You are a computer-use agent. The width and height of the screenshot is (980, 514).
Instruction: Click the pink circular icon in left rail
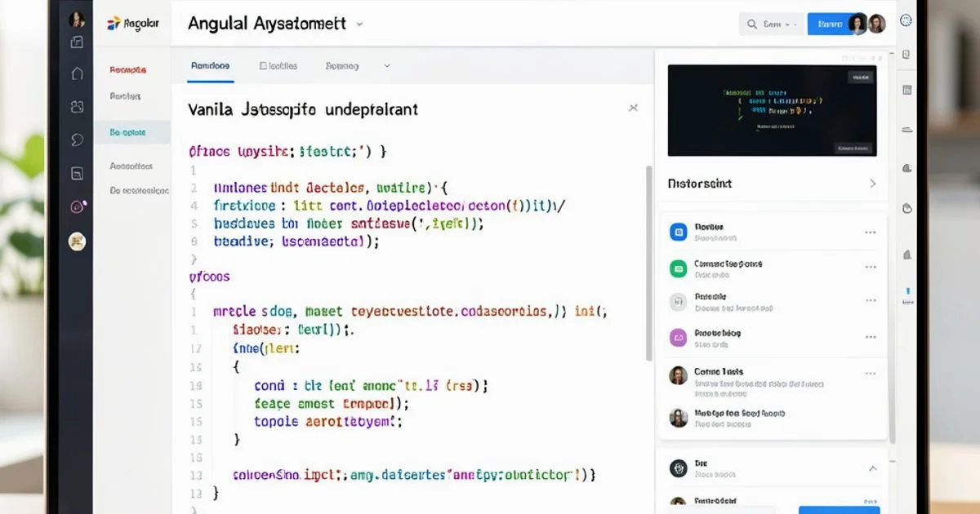click(77, 206)
